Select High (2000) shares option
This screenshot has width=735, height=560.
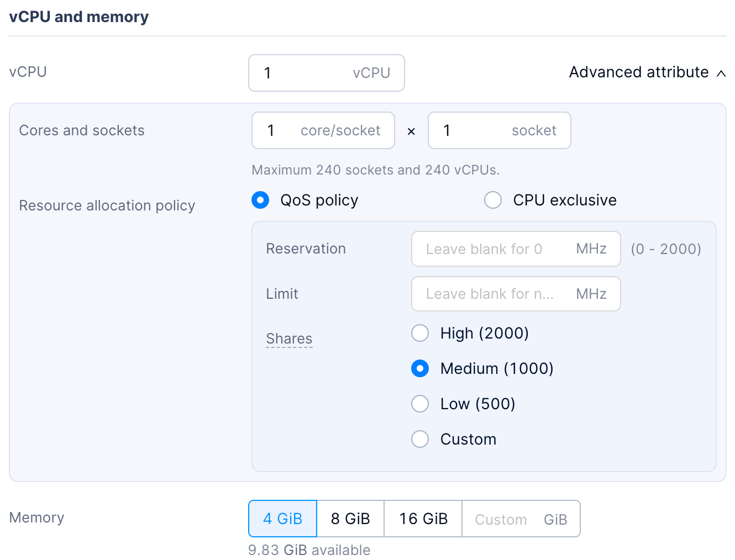420,333
